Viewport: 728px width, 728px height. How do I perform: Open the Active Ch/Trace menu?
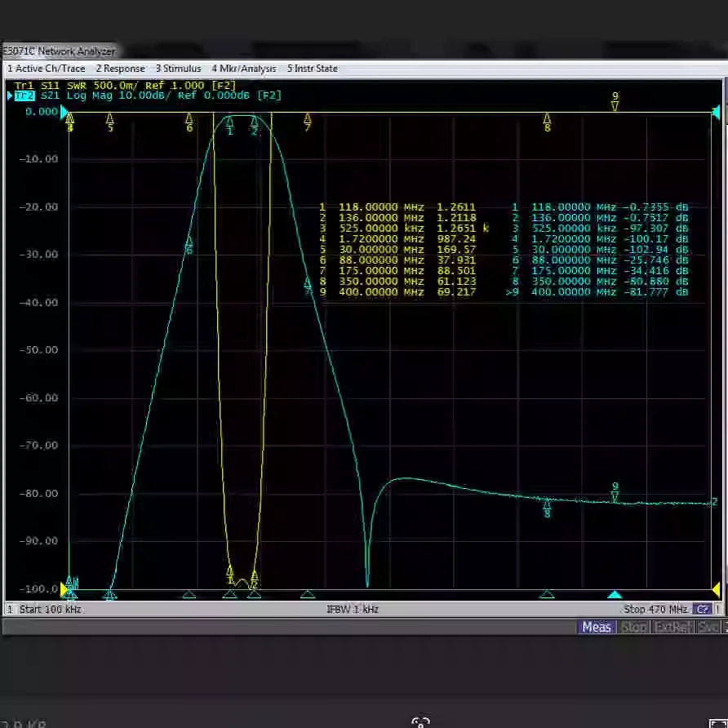pyautogui.click(x=47, y=69)
